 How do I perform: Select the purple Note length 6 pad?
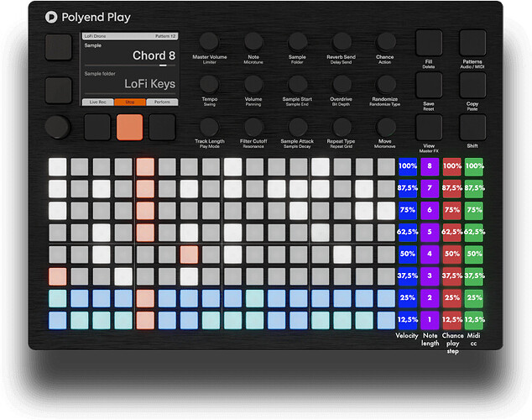(430, 210)
